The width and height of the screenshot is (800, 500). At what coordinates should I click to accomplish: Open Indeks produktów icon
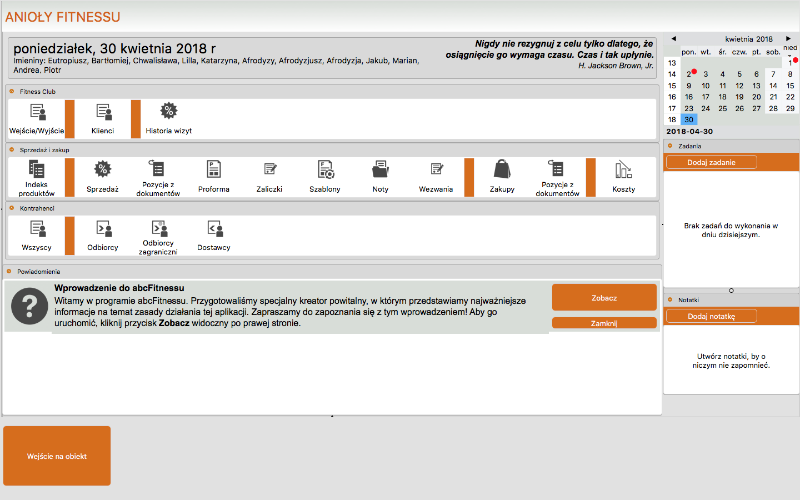point(36,170)
